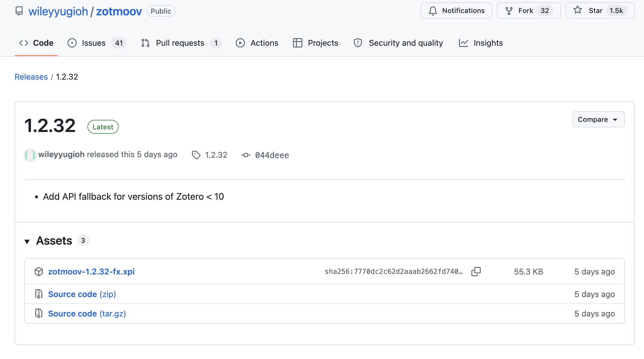Click the Pull requests branch icon
Viewport: 644px width, 359px height.
(145, 43)
